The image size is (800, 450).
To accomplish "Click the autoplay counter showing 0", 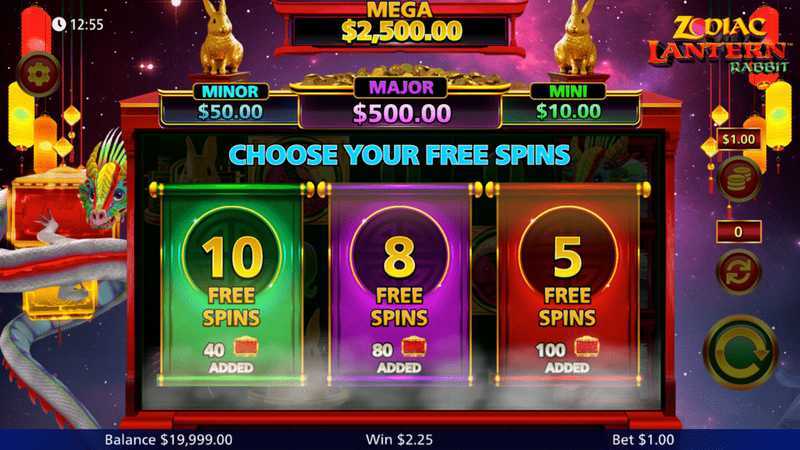I will tap(738, 232).
